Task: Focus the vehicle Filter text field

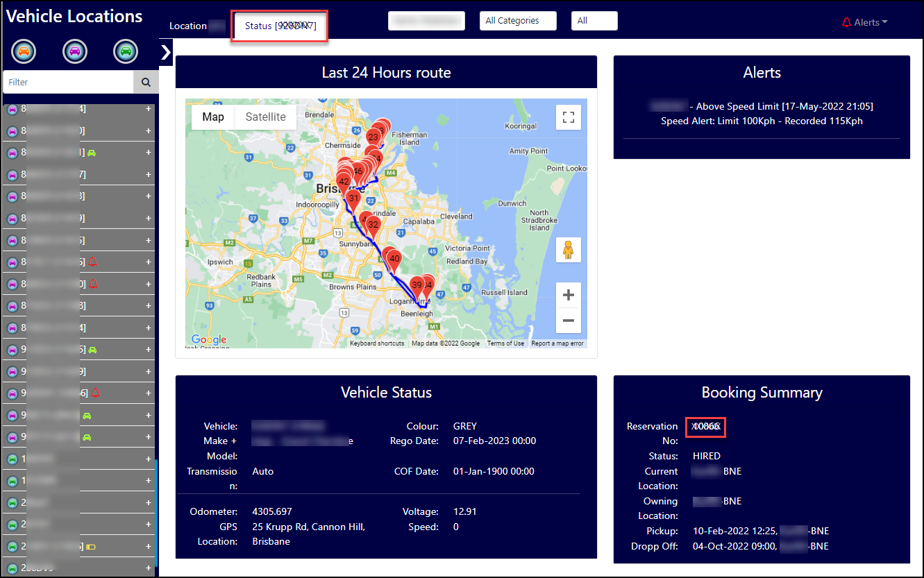Action: coord(68,82)
